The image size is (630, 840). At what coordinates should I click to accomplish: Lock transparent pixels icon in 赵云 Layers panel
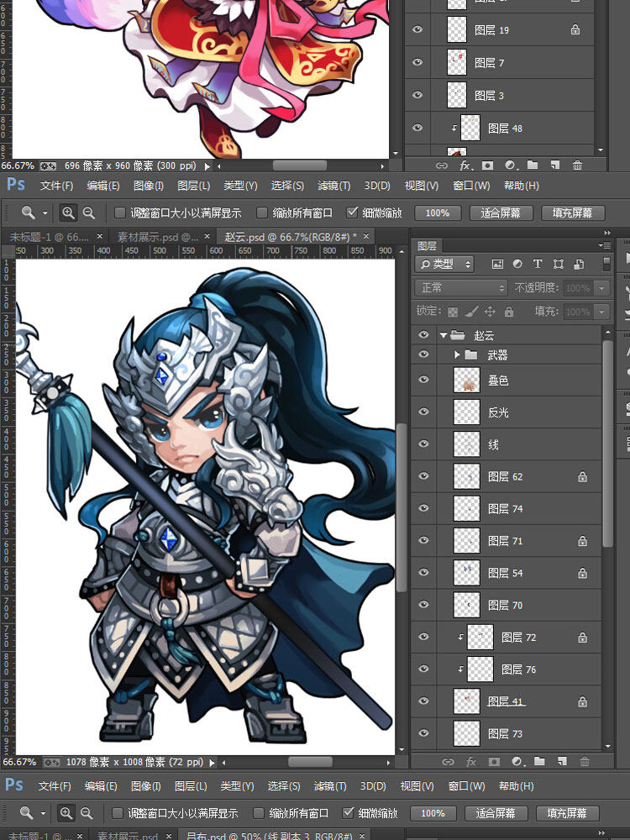pyautogui.click(x=453, y=312)
